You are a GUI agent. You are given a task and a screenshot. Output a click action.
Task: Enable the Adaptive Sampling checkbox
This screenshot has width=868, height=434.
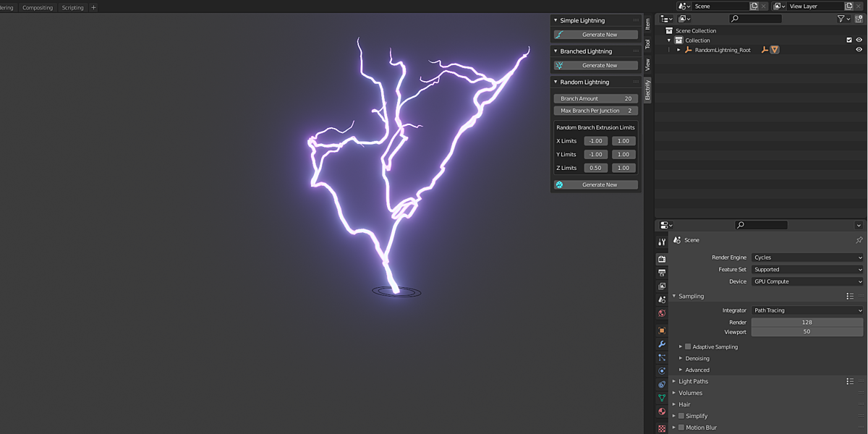click(687, 346)
